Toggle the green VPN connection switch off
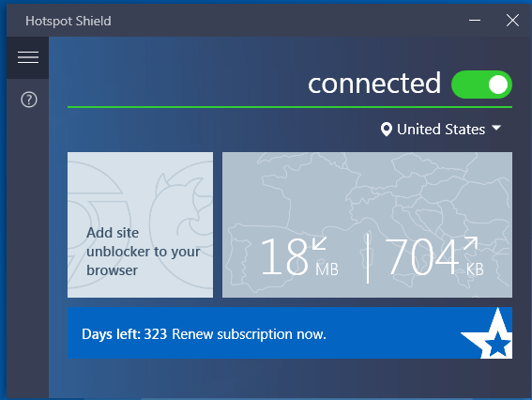 click(x=481, y=85)
